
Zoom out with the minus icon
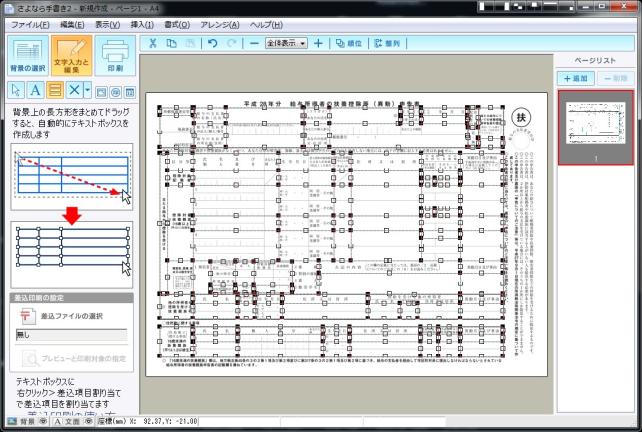click(254, 43)
